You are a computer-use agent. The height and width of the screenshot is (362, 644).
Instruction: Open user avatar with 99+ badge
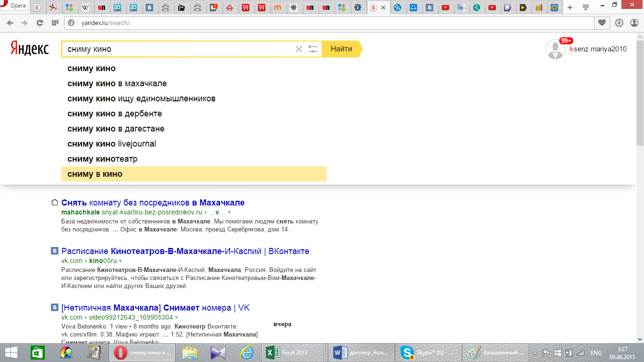(555, 49)
